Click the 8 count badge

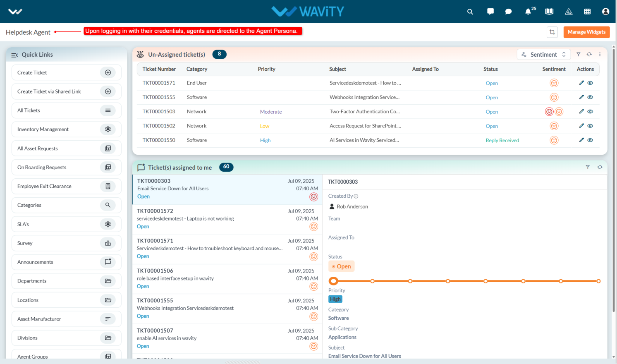(219, 54)
